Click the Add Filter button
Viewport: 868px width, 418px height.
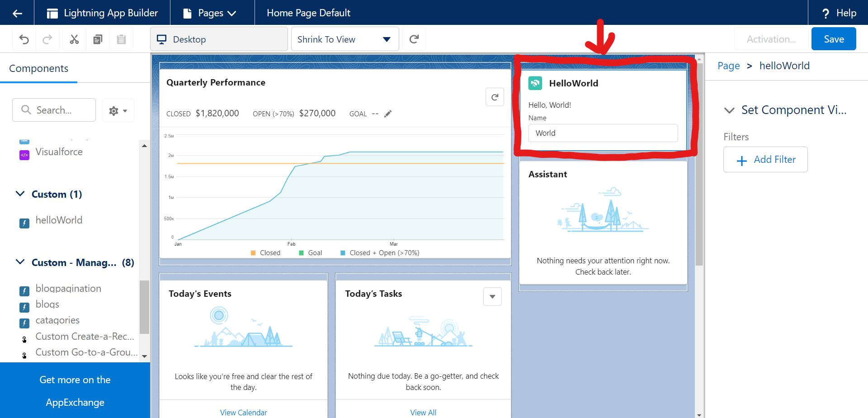[x=765, y=160]
